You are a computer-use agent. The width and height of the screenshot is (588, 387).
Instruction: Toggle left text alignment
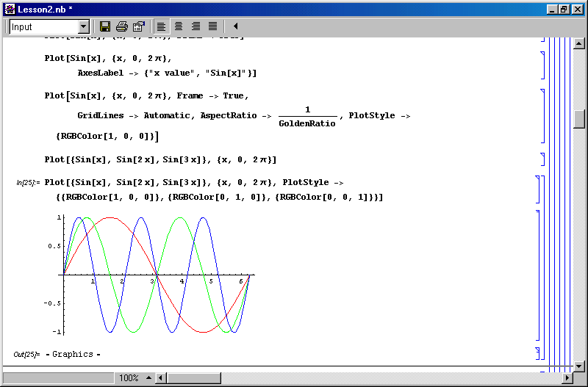[161, 26]
